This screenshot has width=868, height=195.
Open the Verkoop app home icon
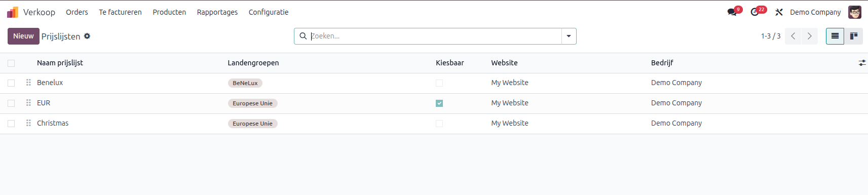click(x=13, y=12)
